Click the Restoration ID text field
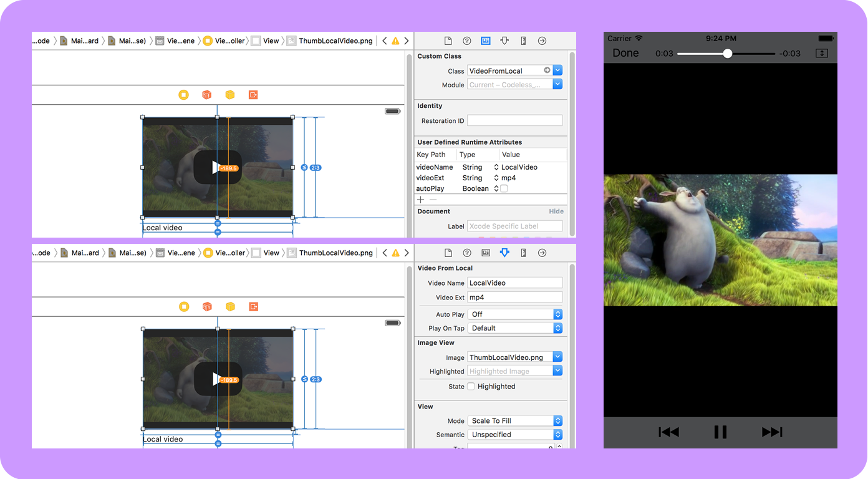The image size is (868, 479). click(515, 120)
